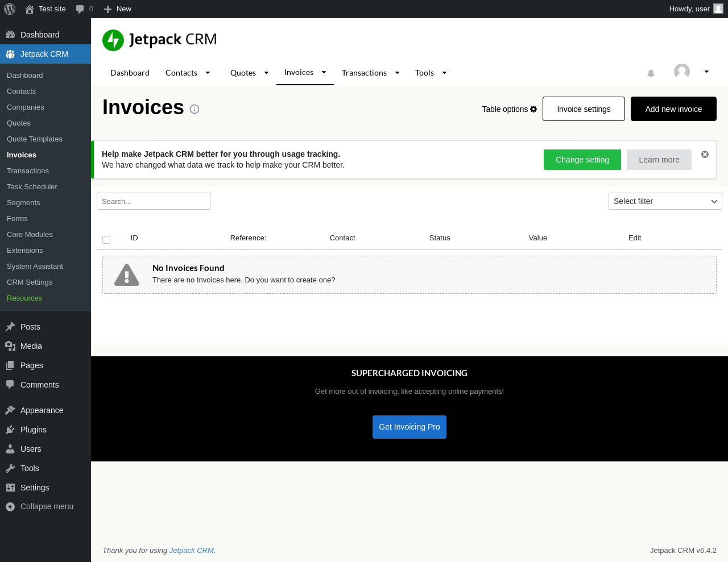
Task: Click the Invoice settings button
Action: coord(584,109)
